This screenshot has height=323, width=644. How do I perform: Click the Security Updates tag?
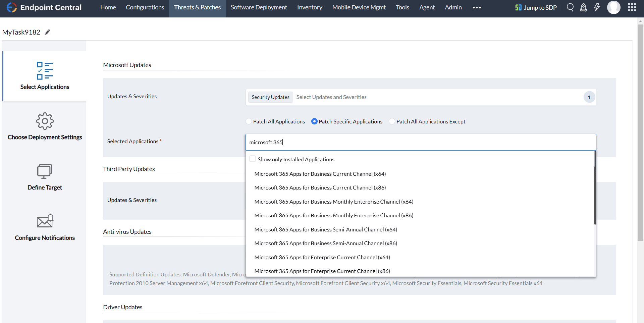[x=270, y=97]
